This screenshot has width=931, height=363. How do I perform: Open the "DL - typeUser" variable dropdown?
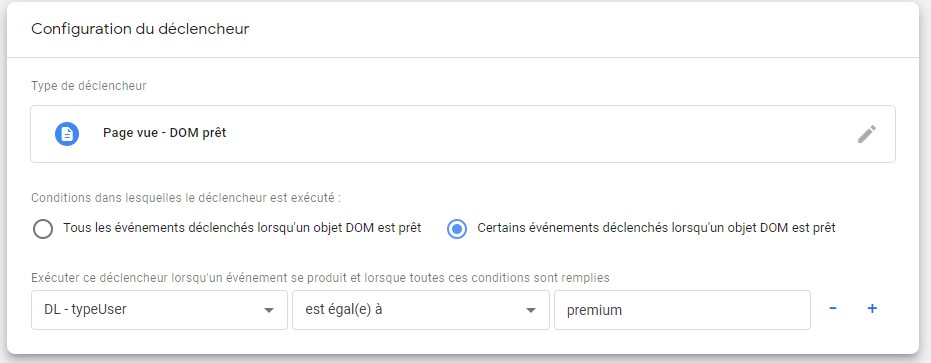click(159, 310)
